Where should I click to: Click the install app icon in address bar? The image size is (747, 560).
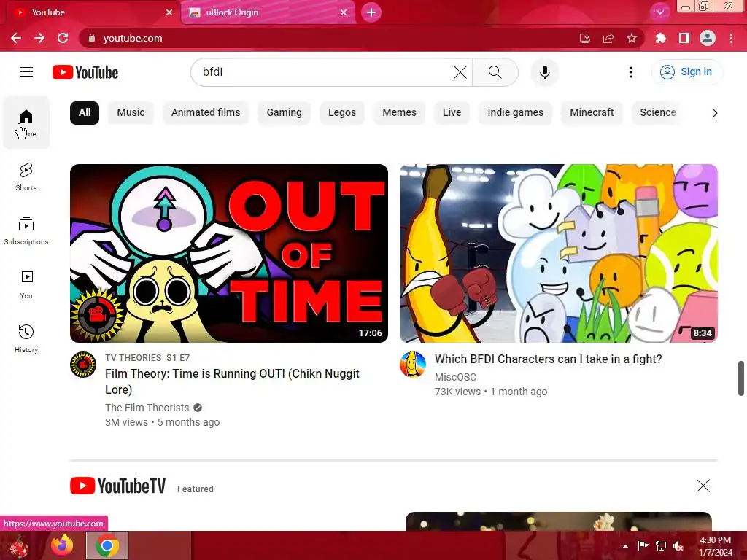click(584, 38)
